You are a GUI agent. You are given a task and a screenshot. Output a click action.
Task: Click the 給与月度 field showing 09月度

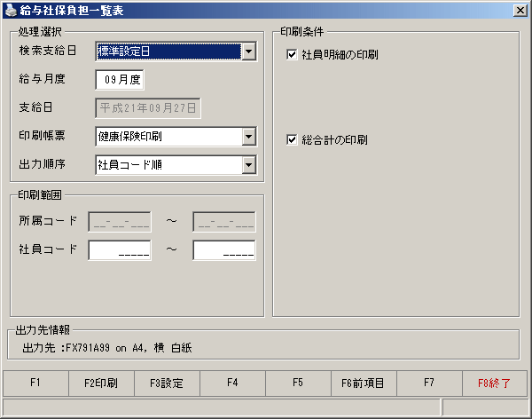click(x=120, y=80)
